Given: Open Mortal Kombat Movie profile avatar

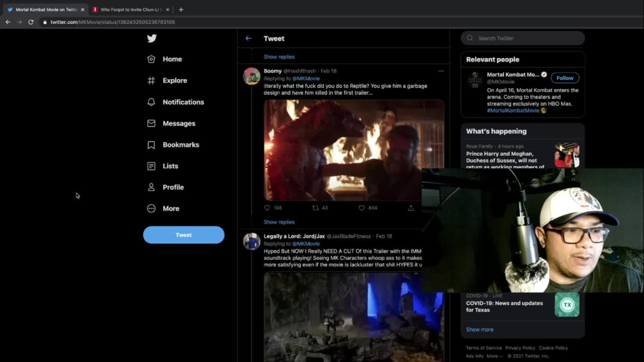Looking at the screenshot, I should tap(474, 79).
